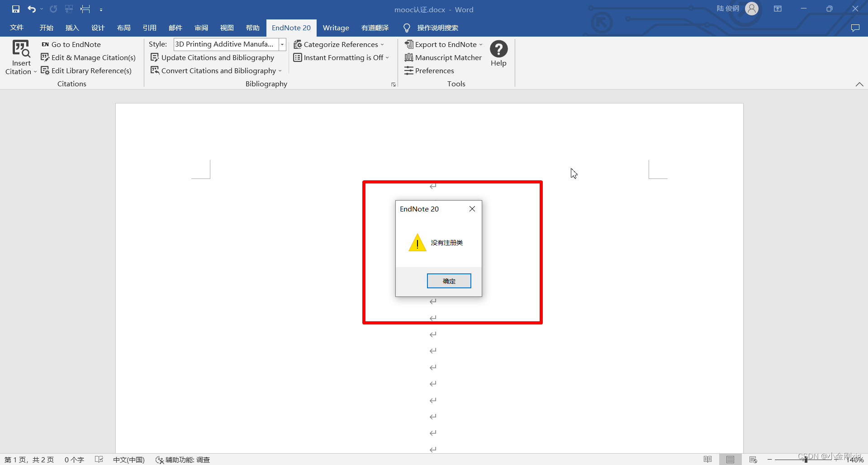868x465 pixels.
Task: Click the Save icon in quick access toolbar
Action: coord(15,9)
